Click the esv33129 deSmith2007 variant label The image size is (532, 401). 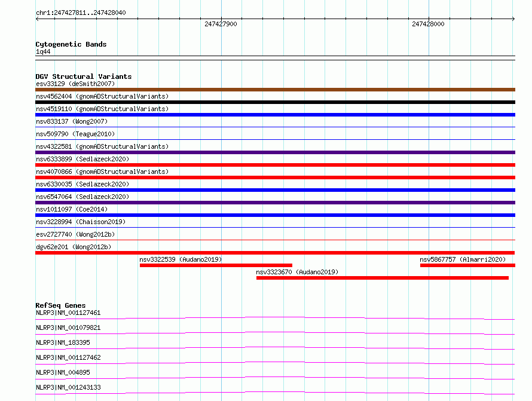tap(75, 84)
